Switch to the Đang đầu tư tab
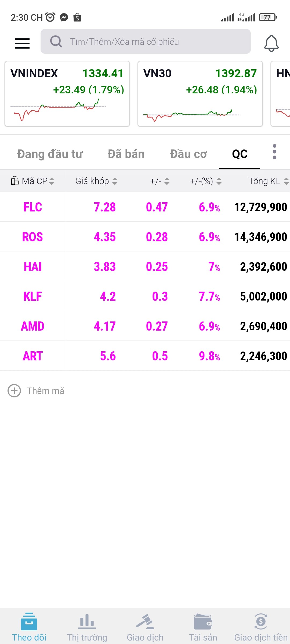Viewport: 290px width, 644px height. [50, 154]
